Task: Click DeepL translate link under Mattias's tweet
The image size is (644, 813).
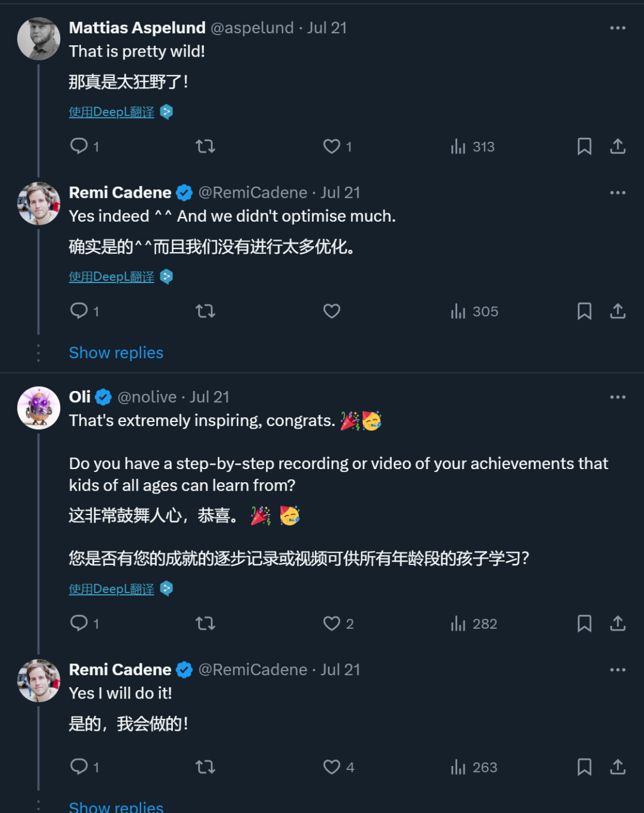Action: click(x=112, y=112)
